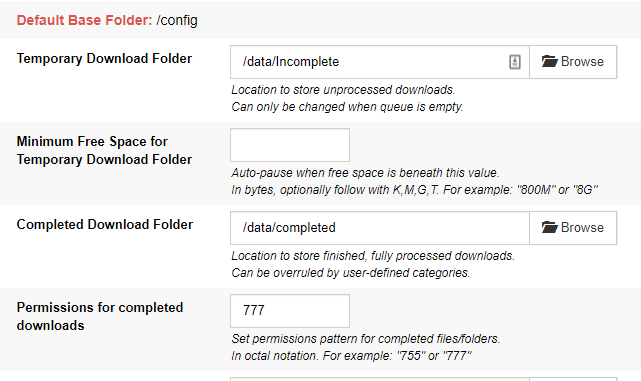Click the red Default Base Folder heading
Screen dimensions: 641x381
point(84,20)
